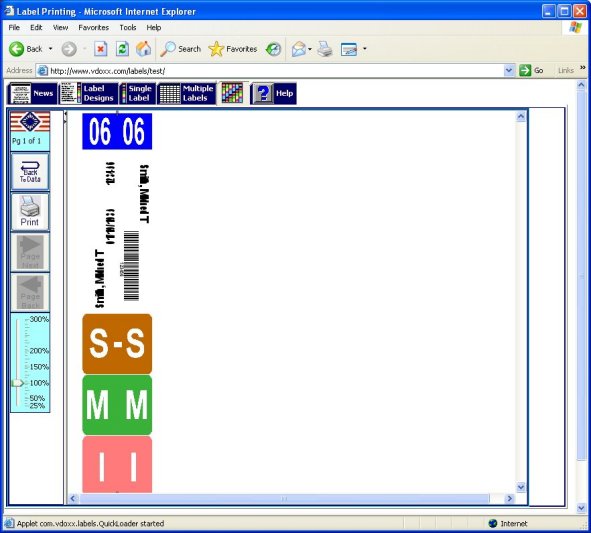Click preview horizontal scroll right arrow

(510, 498)
